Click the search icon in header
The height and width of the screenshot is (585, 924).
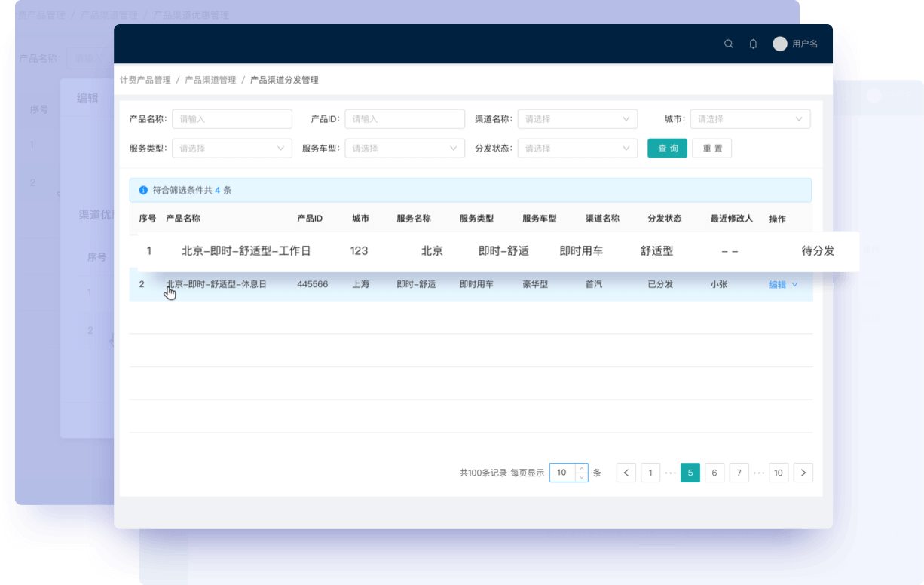[x=729, y=44]
